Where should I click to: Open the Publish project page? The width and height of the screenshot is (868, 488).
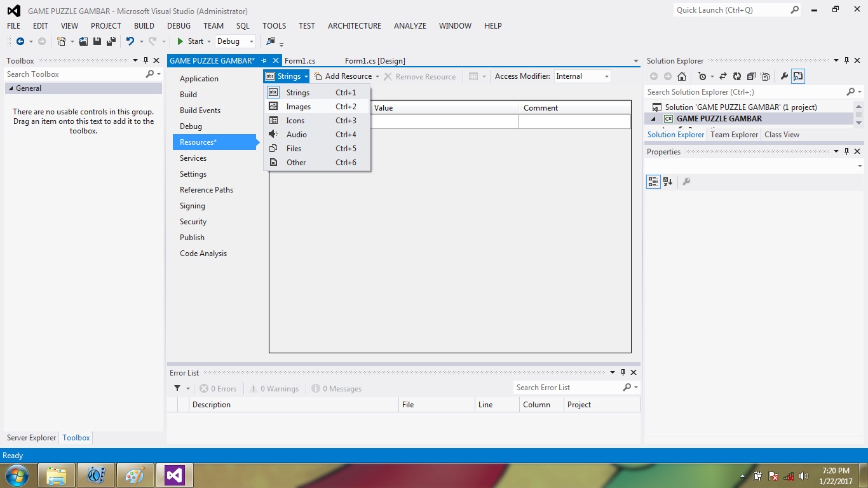coord(192,238)
